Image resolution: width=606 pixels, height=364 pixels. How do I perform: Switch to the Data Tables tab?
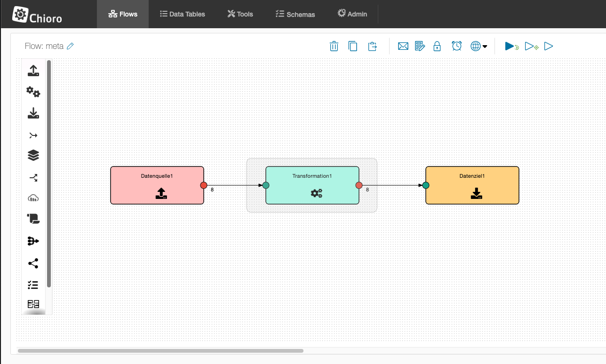tap(183, 14)
